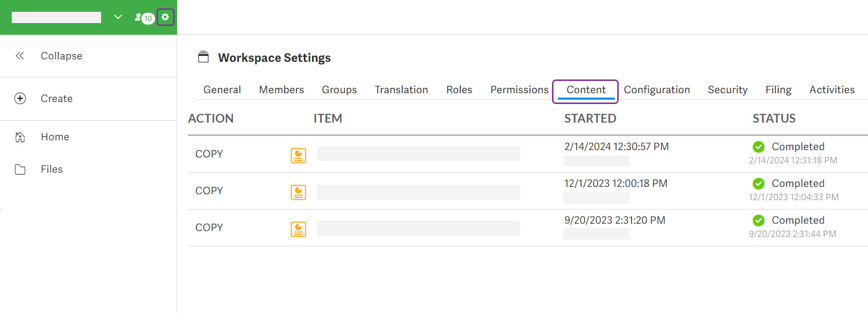Click green check icon in 2/14/2024 row
The width and height of the screenshot is (868, 313).
point(759,147)
